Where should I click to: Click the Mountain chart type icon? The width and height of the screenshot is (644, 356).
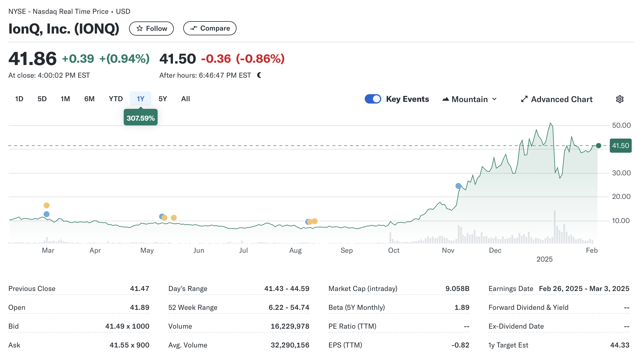tap(445, 99)
